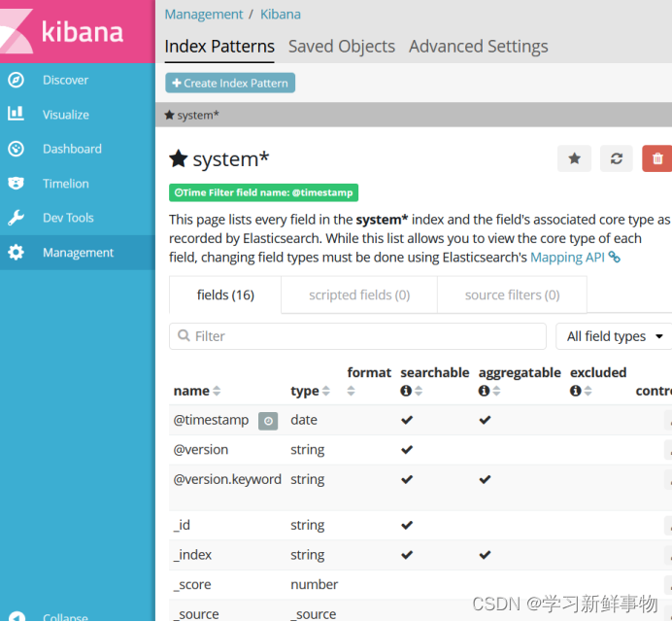Click @version.keyword field name
Image resolution: width=672 pixels, height=622 pixels.
227,479
